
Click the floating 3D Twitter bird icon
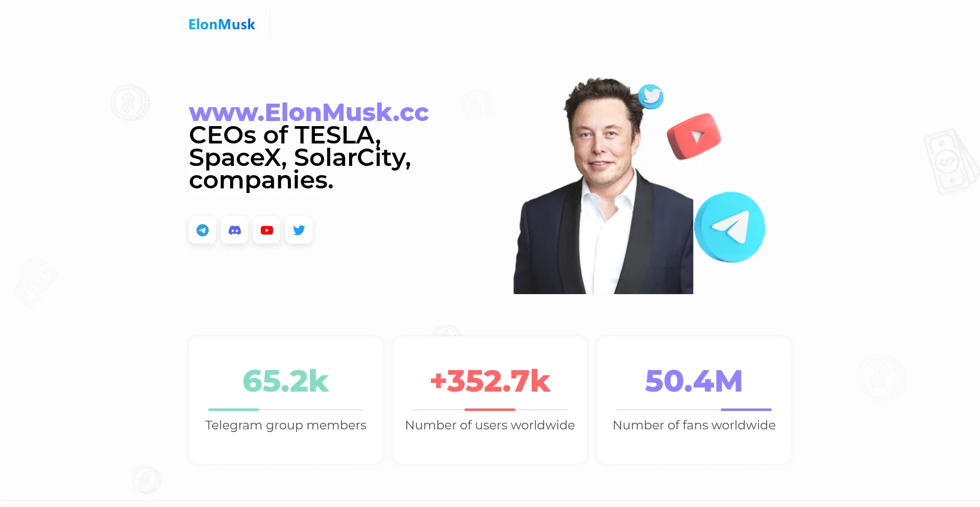pos(651,96)
